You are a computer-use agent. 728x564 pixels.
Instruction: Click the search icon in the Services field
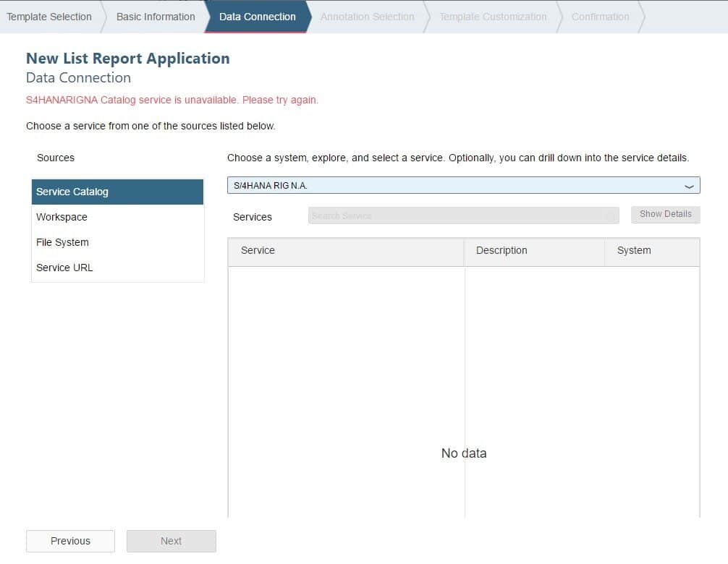[610, 215]
